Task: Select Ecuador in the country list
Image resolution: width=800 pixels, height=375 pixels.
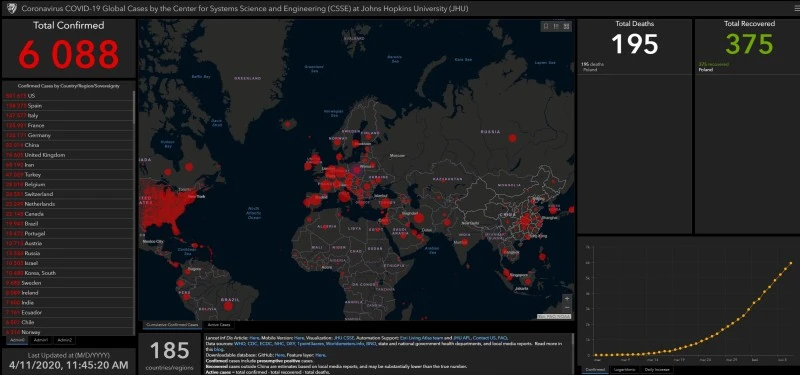Action: (68, 312)
